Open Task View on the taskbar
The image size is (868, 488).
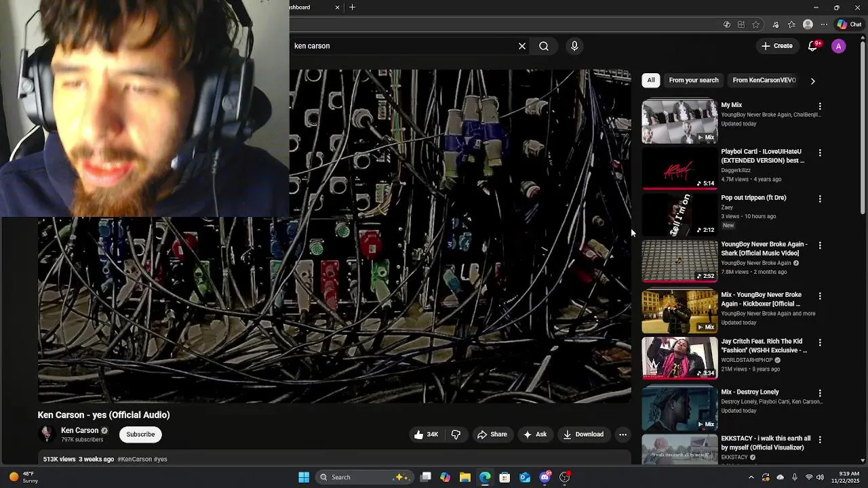click(x=425, y=477)
